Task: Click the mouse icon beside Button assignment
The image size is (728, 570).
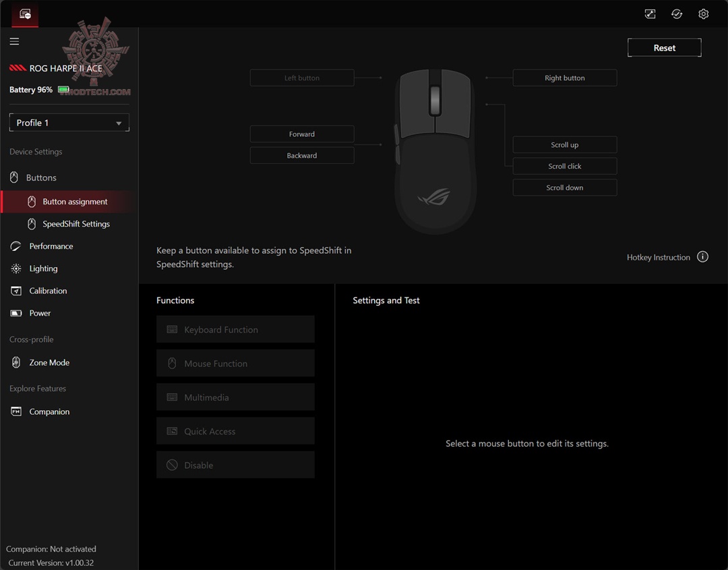Action: pyautogui.click(x=32, y=202)
